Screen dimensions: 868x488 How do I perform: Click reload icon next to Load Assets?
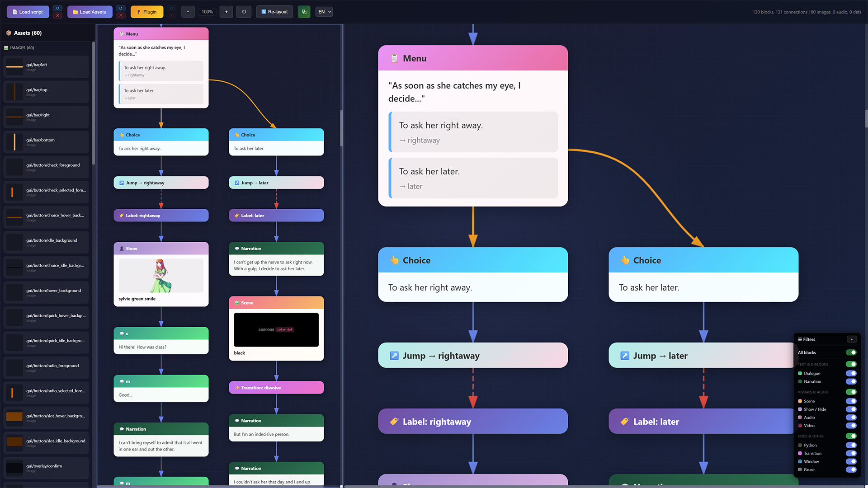click(121, 8)
